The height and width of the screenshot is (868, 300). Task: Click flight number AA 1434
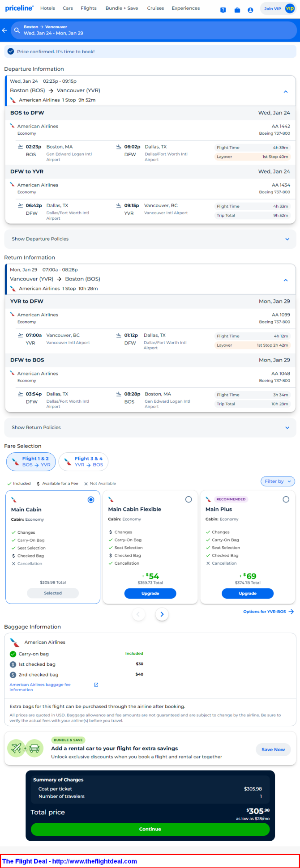[x=281, y=185]
